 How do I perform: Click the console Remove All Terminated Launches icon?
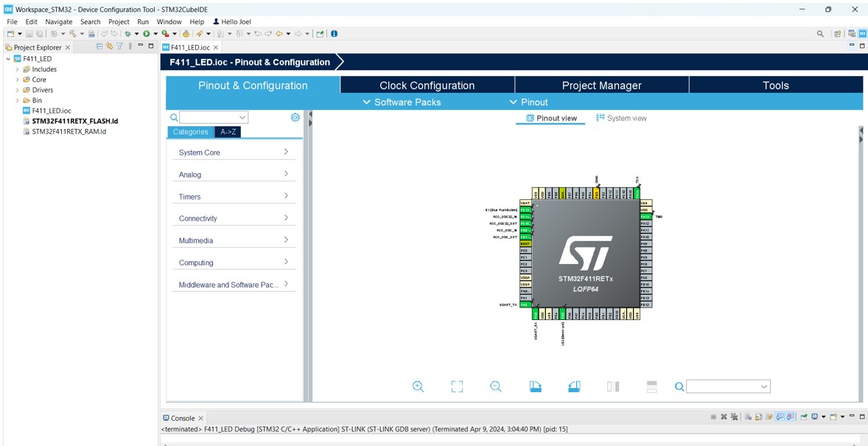[x=734, y=417]
